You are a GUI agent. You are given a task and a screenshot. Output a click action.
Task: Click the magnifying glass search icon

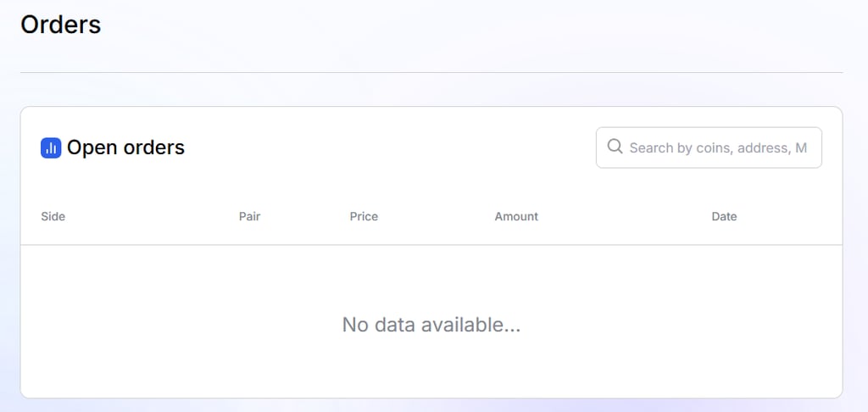615,147
